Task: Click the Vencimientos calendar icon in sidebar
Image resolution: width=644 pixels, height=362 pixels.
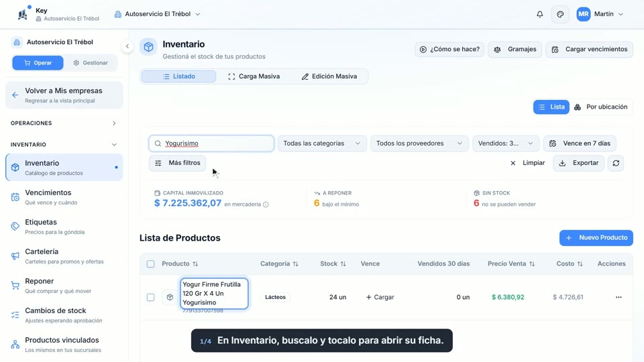Action: point(15,197)
